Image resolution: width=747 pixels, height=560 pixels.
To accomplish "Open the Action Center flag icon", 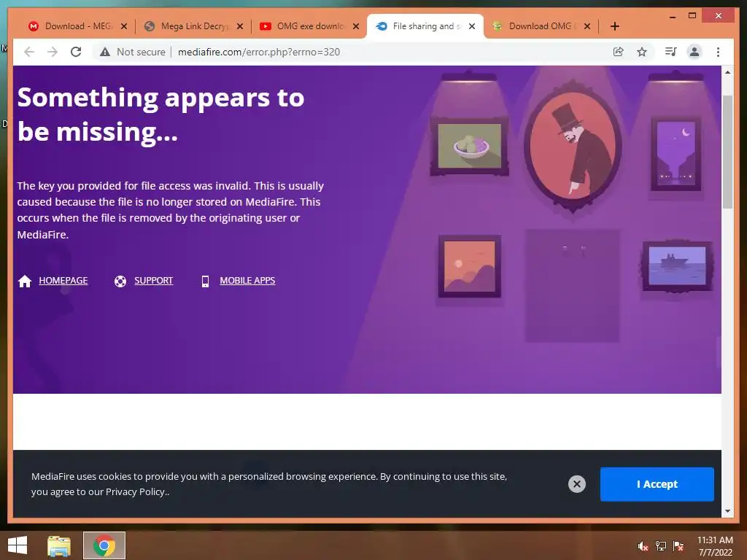I will point(678,546).
